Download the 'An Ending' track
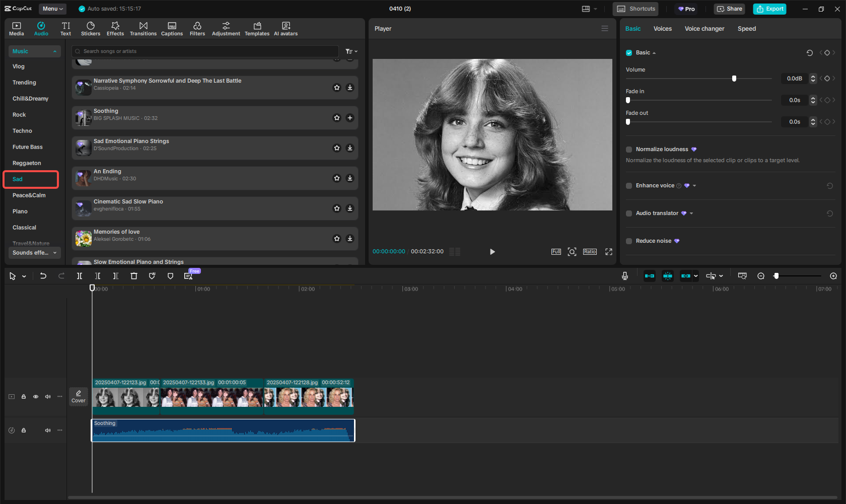Image resolution: width=846 pixels, height=504 pixels. (x=350, y=178)
